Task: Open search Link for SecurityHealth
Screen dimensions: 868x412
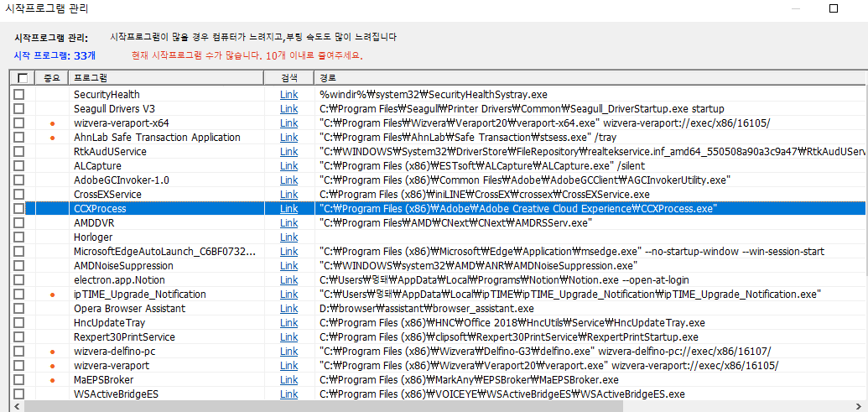Action: click(x=289, y=95)
